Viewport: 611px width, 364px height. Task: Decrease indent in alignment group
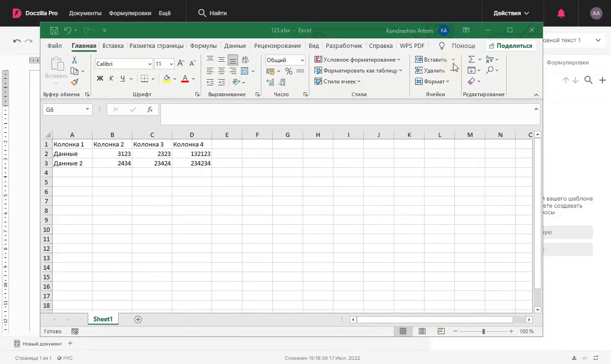[210, 82]
